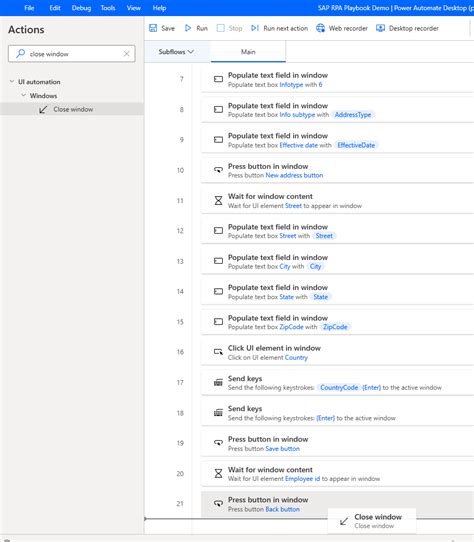Open the Debug menu
This screenshot has height=542, width=474.
(81, 8)
